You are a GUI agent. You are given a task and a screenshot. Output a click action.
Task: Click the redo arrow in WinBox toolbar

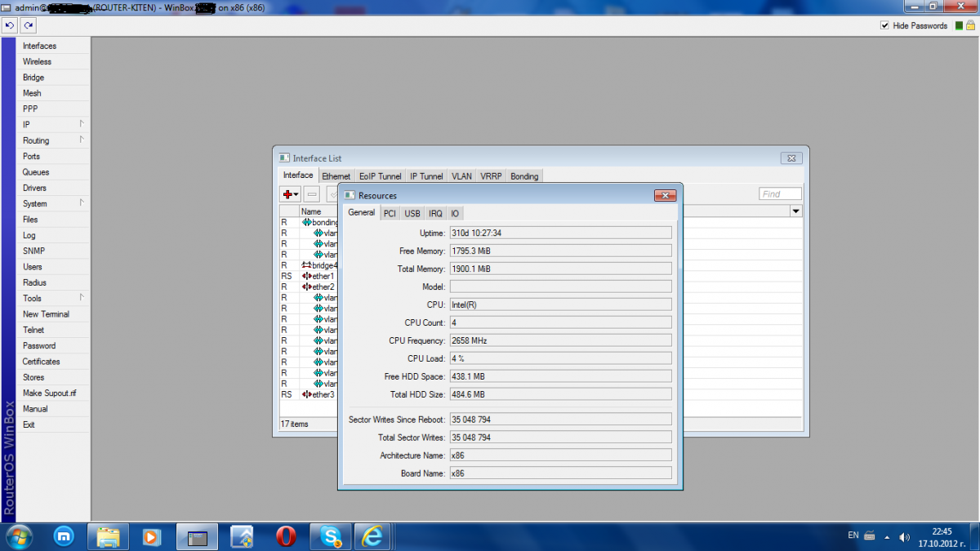(x=28, y=25)
